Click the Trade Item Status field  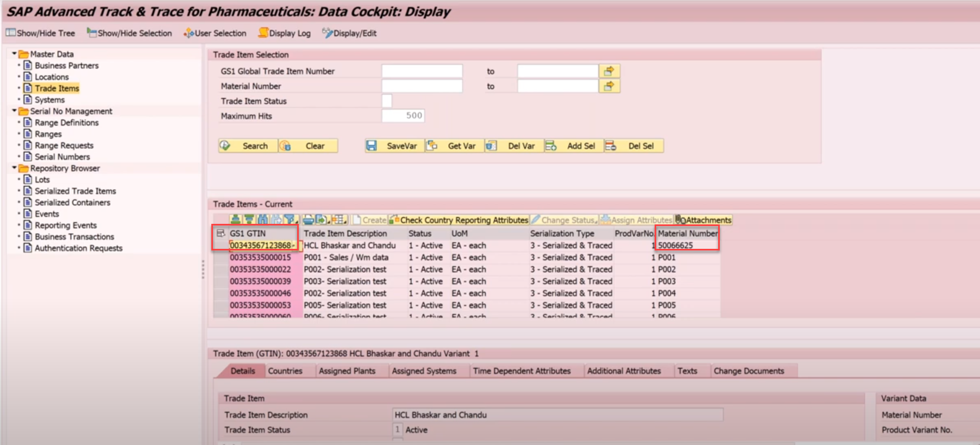point(387,101)
